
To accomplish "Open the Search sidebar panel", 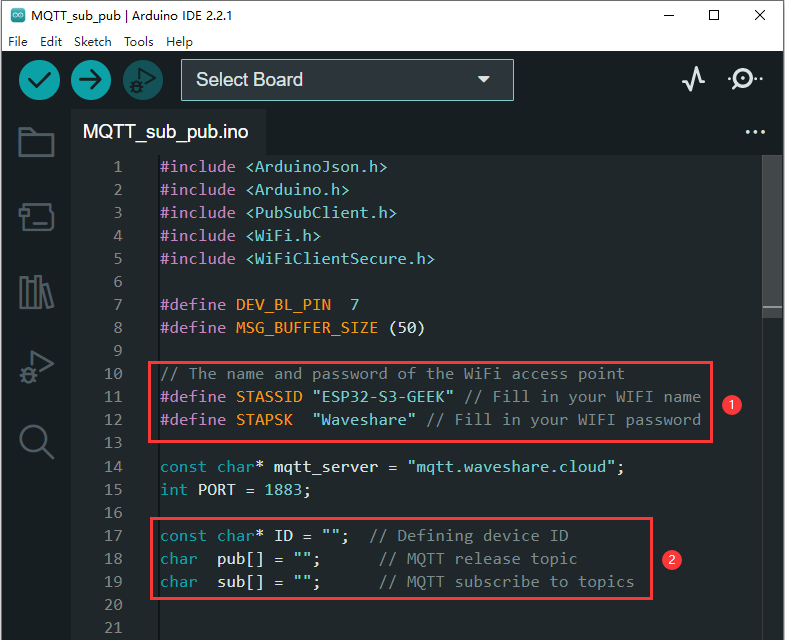I will coord(37,441).
